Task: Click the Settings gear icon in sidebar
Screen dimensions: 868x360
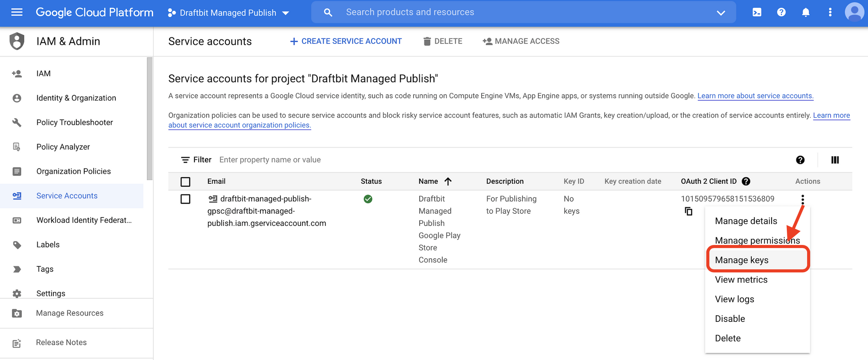Action: (x=17, y=294)
